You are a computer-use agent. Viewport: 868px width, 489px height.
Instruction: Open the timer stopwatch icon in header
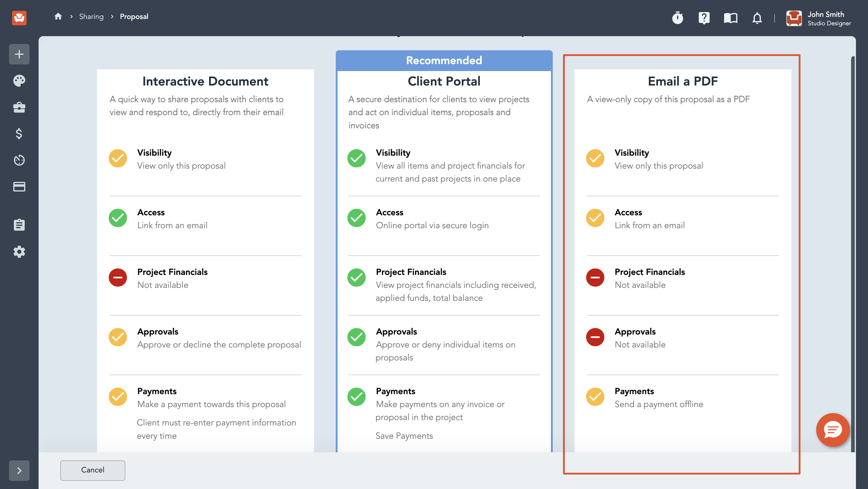(x=678, y=18)
